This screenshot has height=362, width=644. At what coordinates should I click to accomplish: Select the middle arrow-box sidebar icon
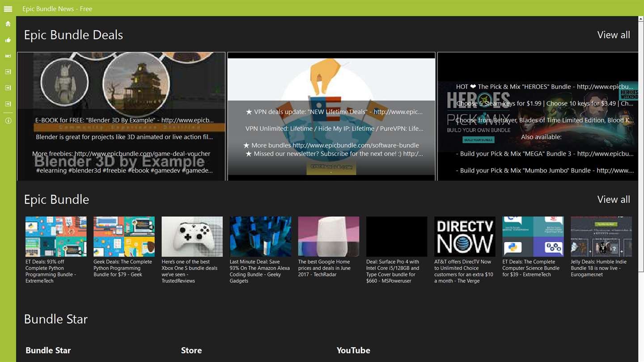pos(8,88)
